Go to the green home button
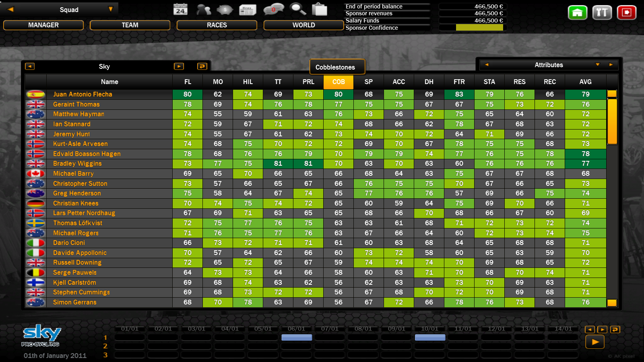Viewport: 644px width, 362px height. coord(577,13)
